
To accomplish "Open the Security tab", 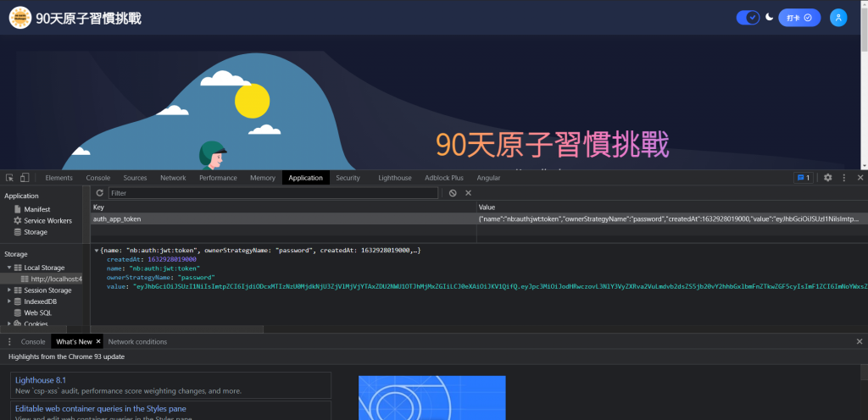I will [348, 177].
